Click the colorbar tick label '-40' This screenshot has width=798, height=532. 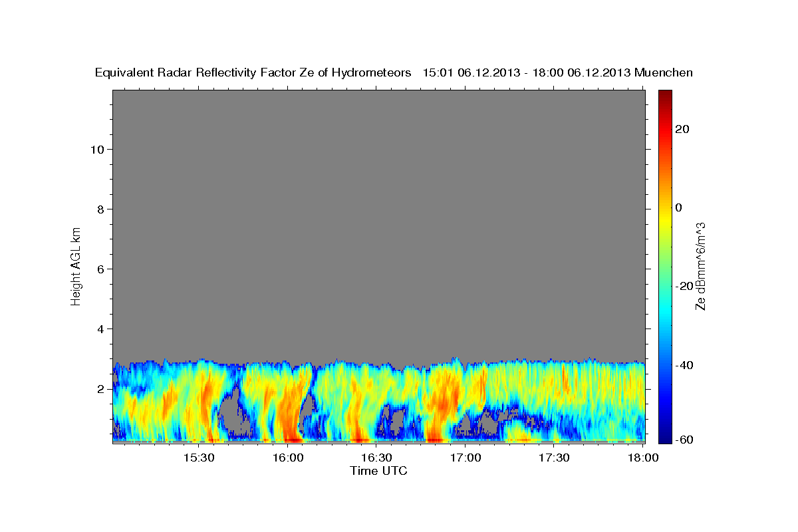[x=684, y=365]
